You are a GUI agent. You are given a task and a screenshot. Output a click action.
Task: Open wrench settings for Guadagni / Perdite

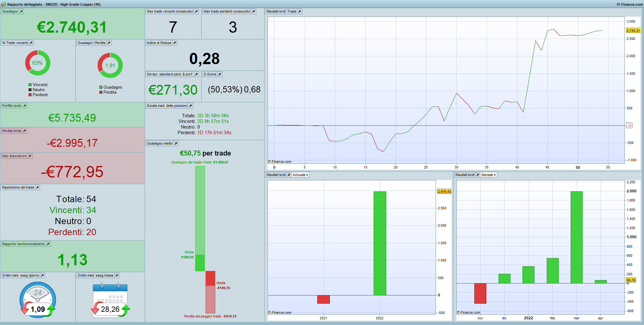[109, 43]
